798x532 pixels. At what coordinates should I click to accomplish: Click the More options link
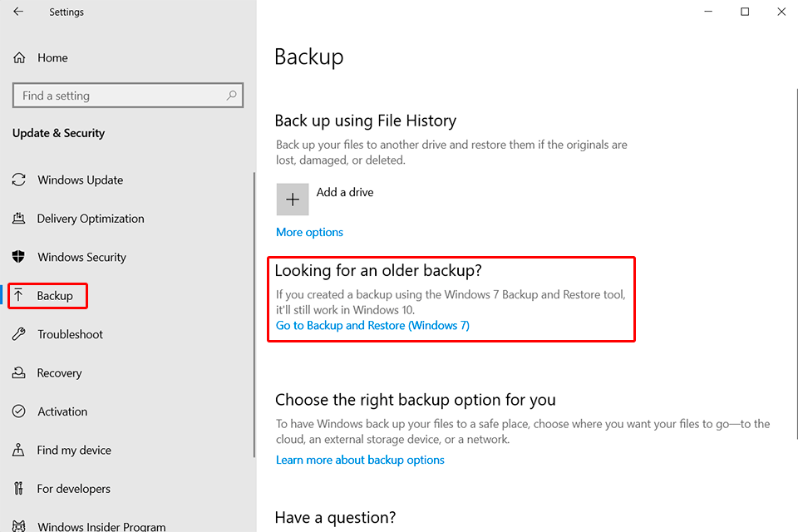(x=309, y=232)
